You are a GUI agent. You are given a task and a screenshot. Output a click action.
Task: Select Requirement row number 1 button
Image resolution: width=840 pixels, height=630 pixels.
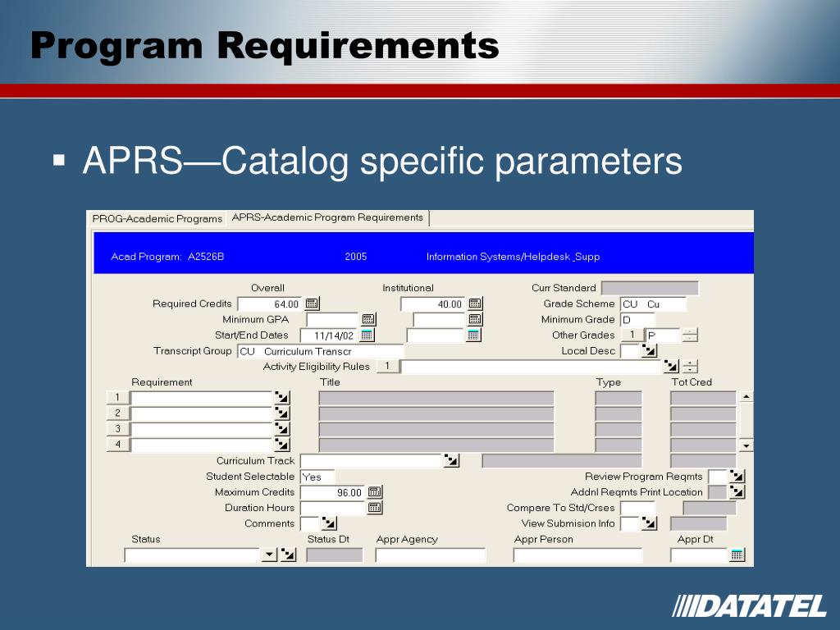[118, 398]
